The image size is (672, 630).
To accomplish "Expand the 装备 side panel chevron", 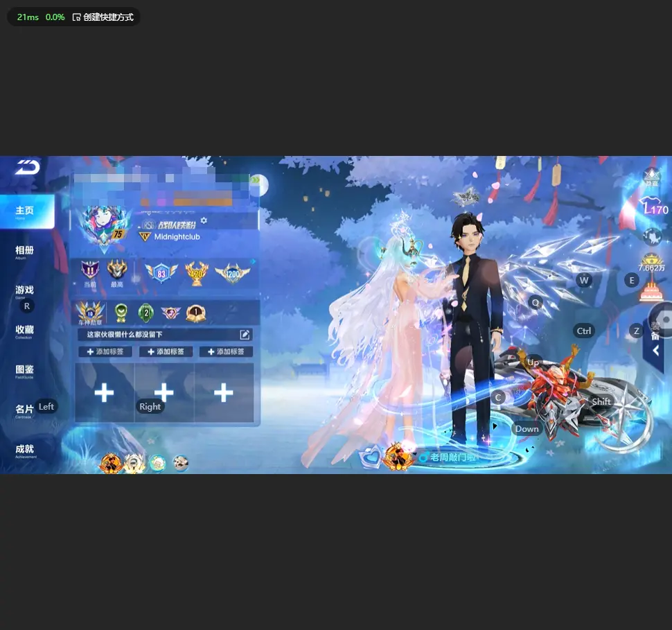I will pos(656,351).
